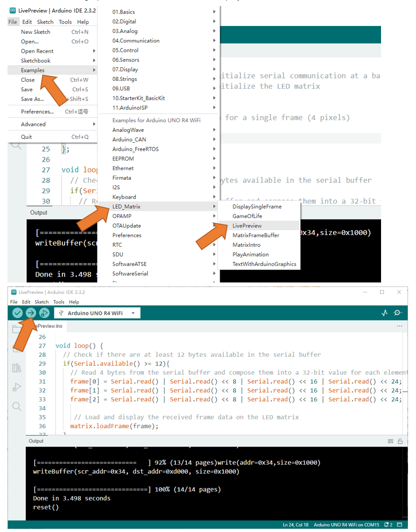Click the Upload arrow button
416x532 pixels.
point(31,313)
